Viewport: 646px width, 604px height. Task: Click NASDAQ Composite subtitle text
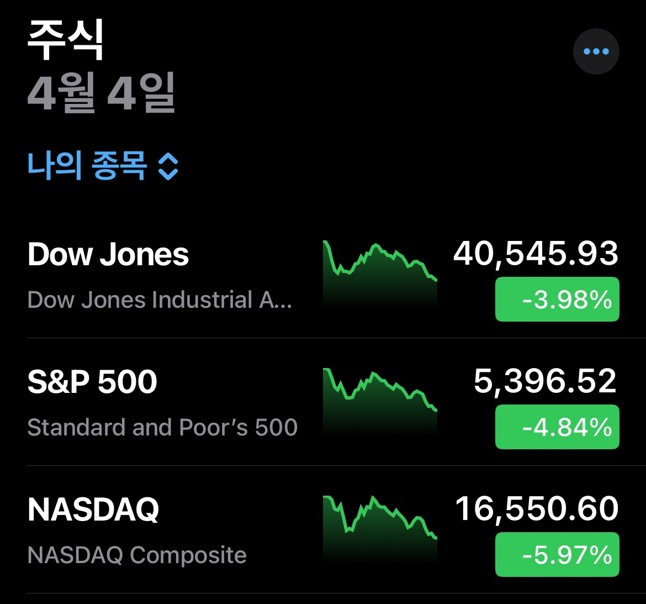137,555
